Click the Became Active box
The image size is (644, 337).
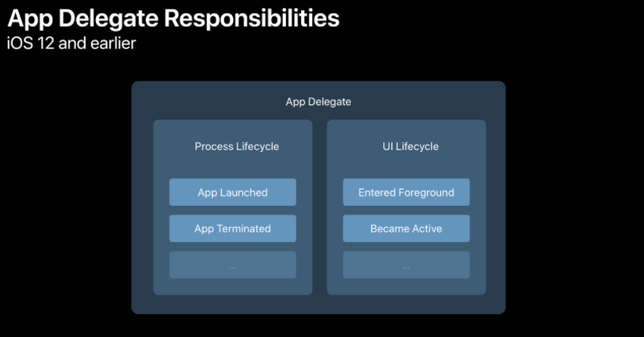click(x=406, y=229)
